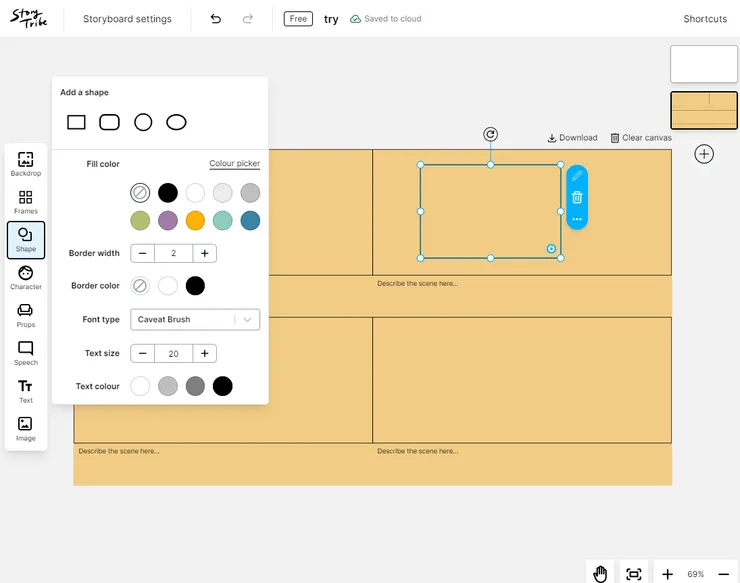Open the Caveat Brush font dropdown
The height and width of the screenshot is (583, 740).
click(x=195, y=320)
